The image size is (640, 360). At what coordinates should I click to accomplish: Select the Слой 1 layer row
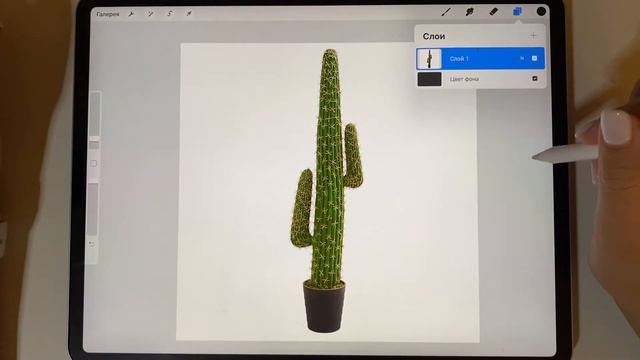point(480,58)
